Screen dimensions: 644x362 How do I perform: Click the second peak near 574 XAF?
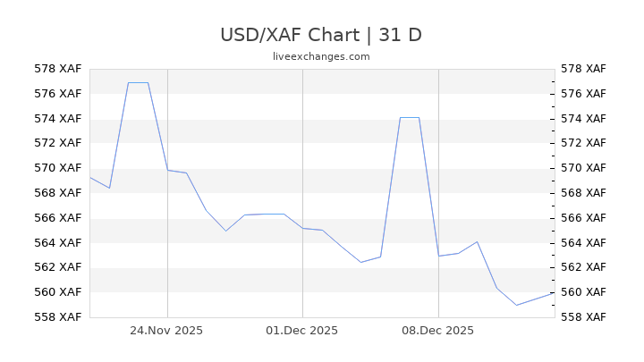pyautogui.click(x=409, y=118)
